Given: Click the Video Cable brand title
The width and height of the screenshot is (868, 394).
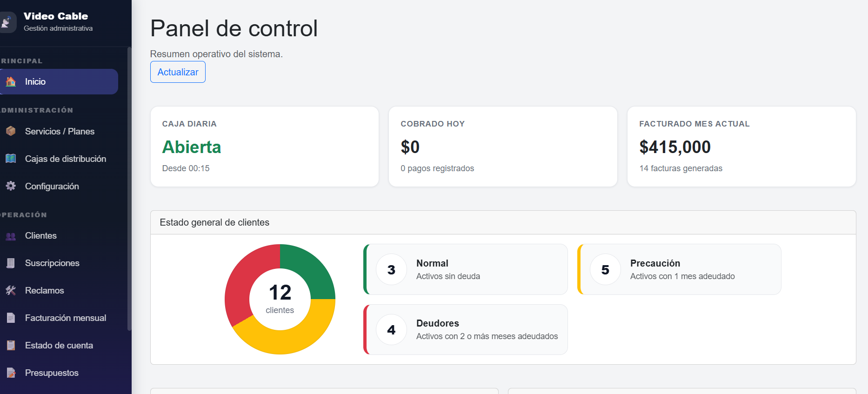Looking at the screenshot, I should [56, 16].
